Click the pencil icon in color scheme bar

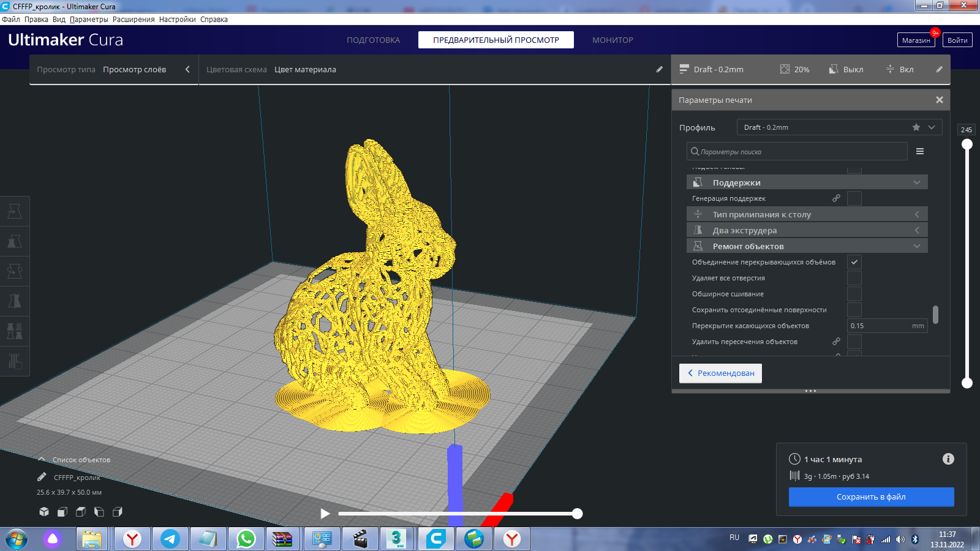(659, 69)
